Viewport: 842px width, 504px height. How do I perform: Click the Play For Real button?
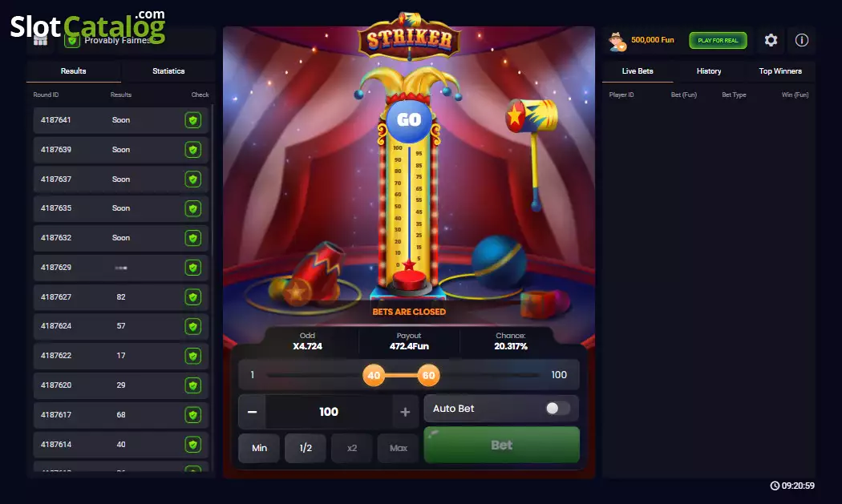coord(718,40)
